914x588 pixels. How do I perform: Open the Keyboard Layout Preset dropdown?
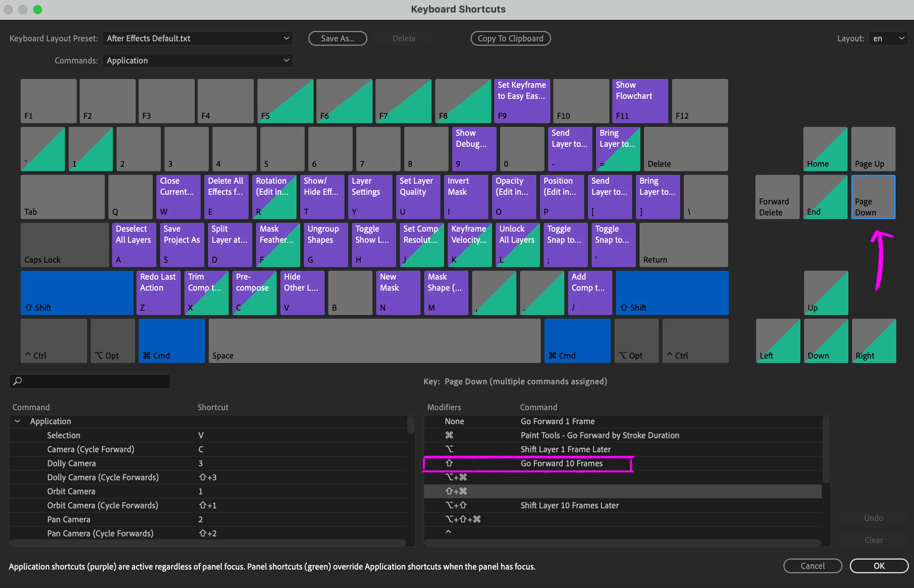pos(197,38)
